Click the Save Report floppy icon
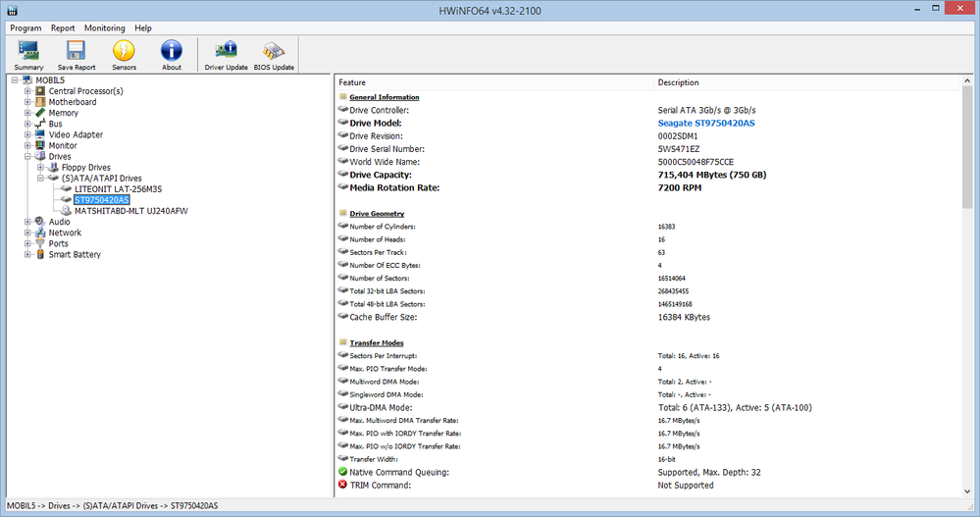 pos(77,51)
